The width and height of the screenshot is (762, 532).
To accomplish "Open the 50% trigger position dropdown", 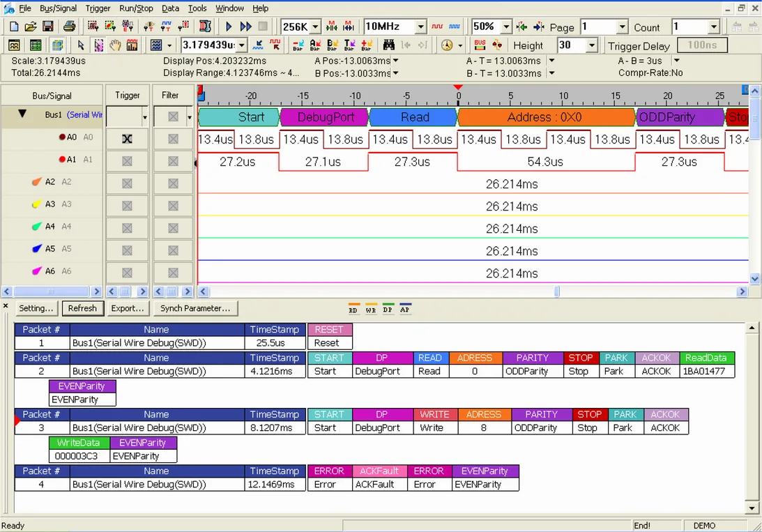I will [506, 26].
